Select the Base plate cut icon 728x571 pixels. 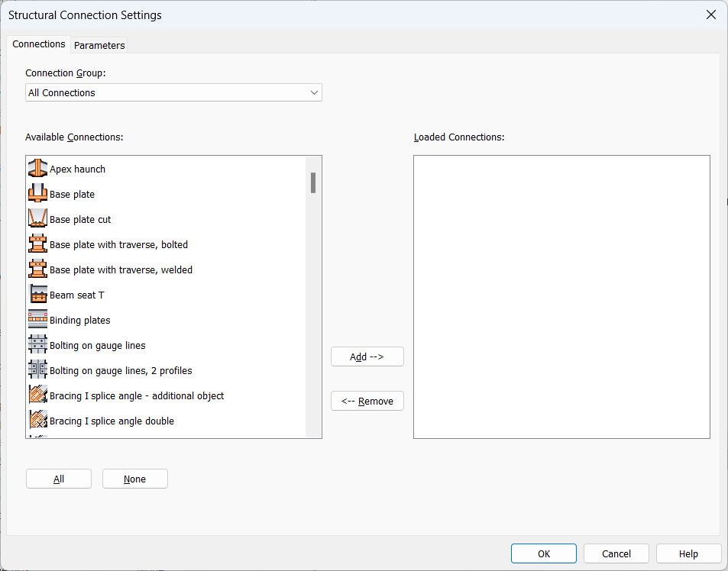point(37,219)
